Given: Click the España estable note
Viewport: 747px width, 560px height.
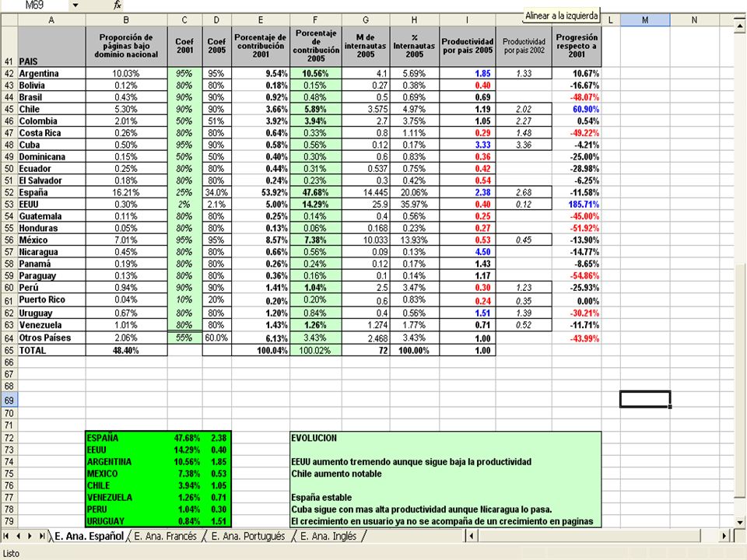Looking at the screenshot, I should point(321,498).
